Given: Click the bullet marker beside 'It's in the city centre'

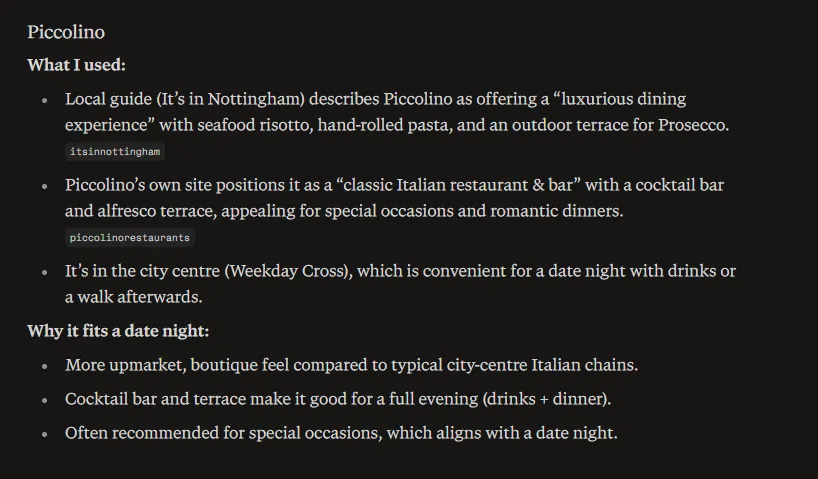Looking at the screenshot, I should click(45, 272).
